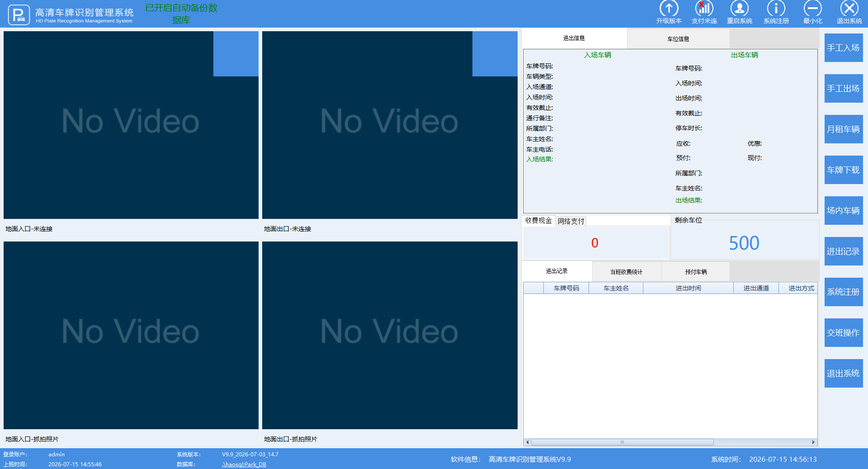Click the 手工出场 button
The width and height of the screenshot is (868, 469).
tap(844, 88)
